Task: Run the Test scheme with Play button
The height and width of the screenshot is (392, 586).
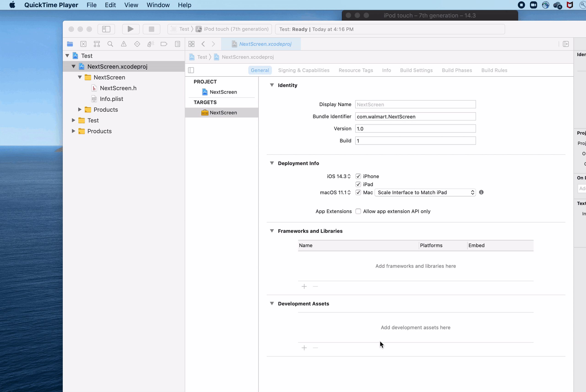Action: tap(130, 29)
